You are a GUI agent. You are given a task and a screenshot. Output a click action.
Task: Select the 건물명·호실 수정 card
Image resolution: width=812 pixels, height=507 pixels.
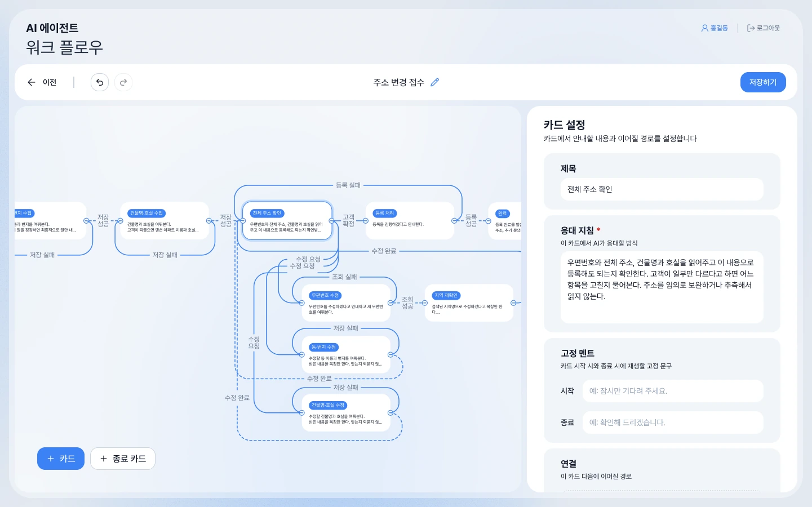point(346,413)
